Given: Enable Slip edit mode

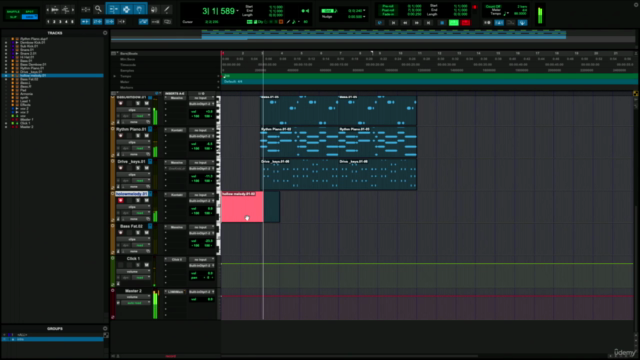Looking at the screenshot, I should pos(13,17).
